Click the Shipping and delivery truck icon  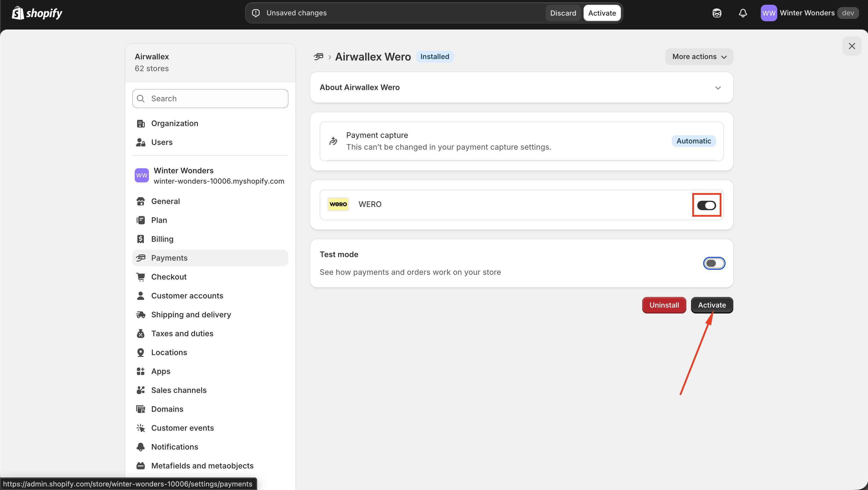[x=141, y=315]
